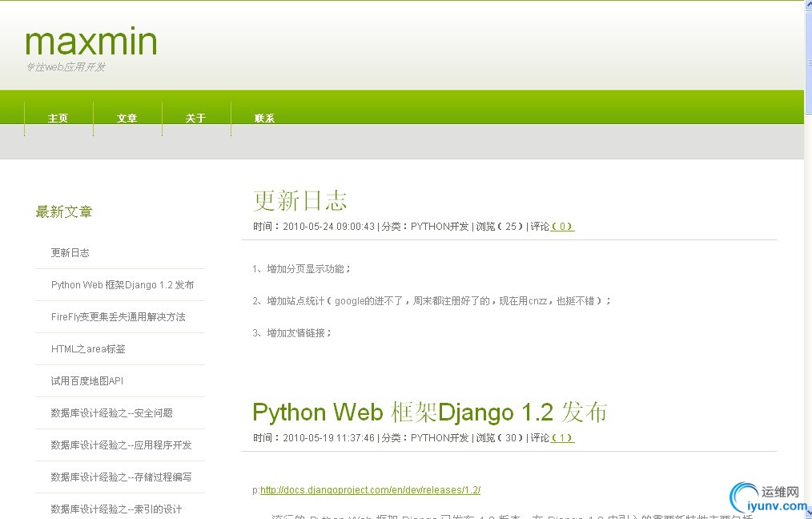Click the maxmin site logo

pos(91,42)
